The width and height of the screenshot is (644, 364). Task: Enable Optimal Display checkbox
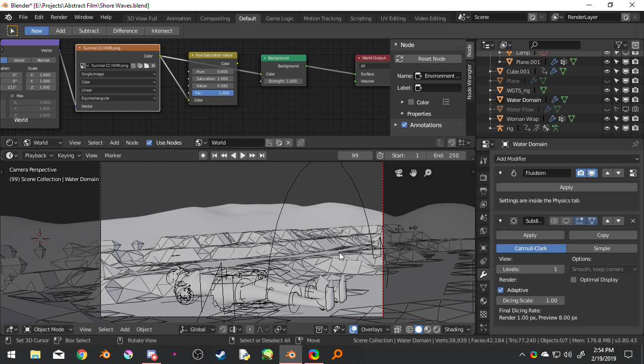(573, 280)
